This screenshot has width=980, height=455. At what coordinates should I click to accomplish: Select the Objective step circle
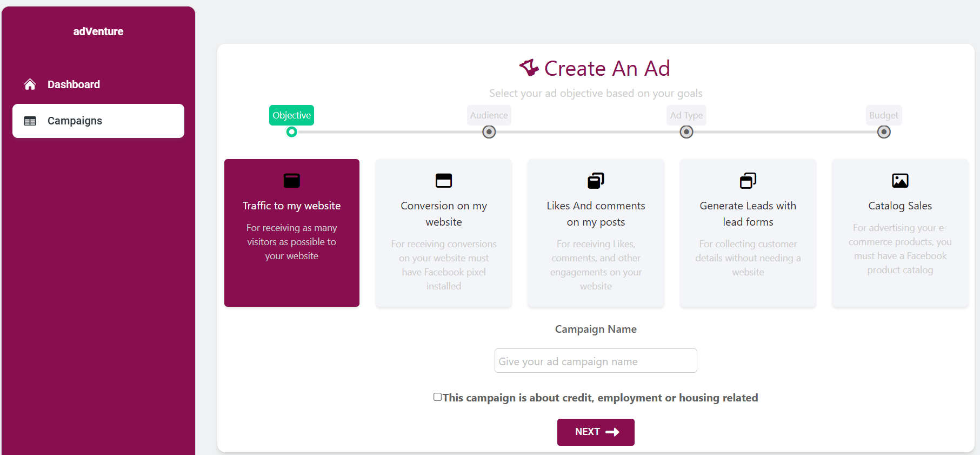pos(292,132)
